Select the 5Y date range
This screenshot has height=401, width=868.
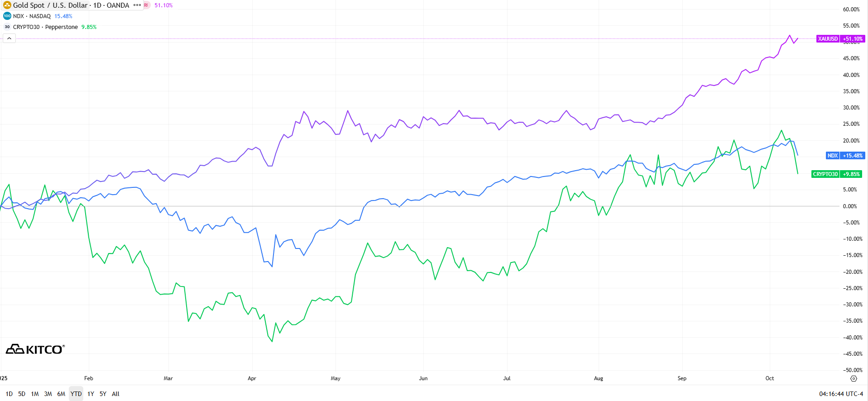click(x=103, y=394)
